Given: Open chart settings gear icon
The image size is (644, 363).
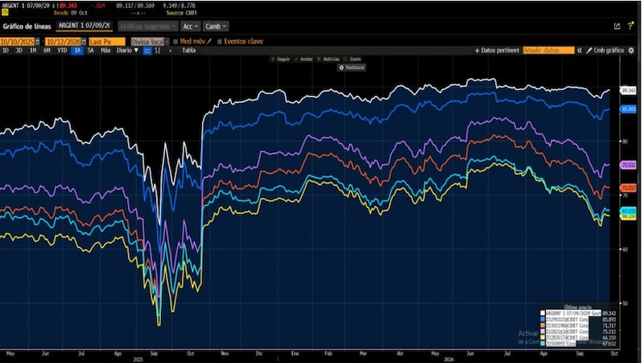Looking at the screenshot, I should coord(631,51).
